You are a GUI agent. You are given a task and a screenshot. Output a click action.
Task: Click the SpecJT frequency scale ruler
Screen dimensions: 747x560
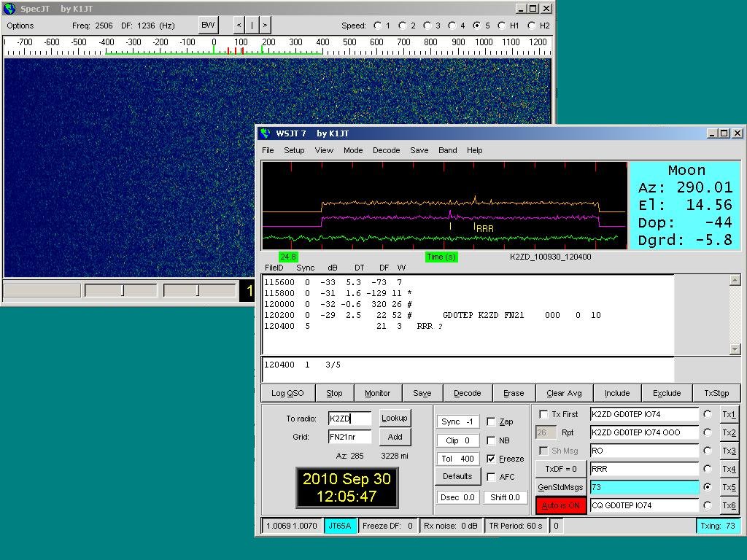coord(277,47)
